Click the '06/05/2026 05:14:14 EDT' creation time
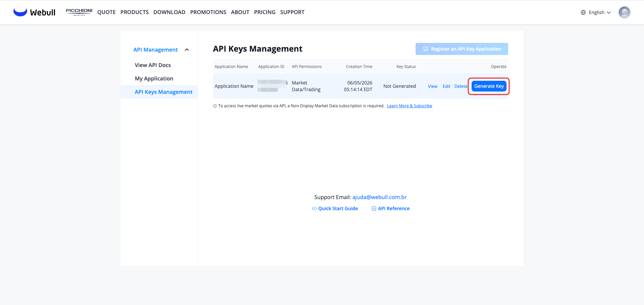This screenshot has height=305, width=644. coord(358,86)
